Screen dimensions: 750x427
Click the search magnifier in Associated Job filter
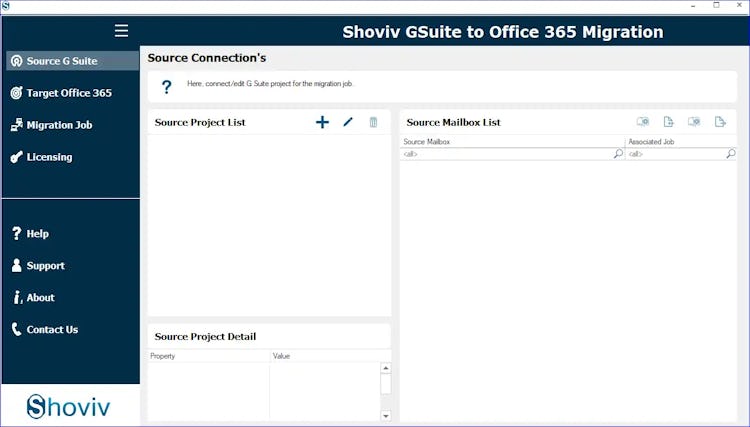[x=730, y=153]
